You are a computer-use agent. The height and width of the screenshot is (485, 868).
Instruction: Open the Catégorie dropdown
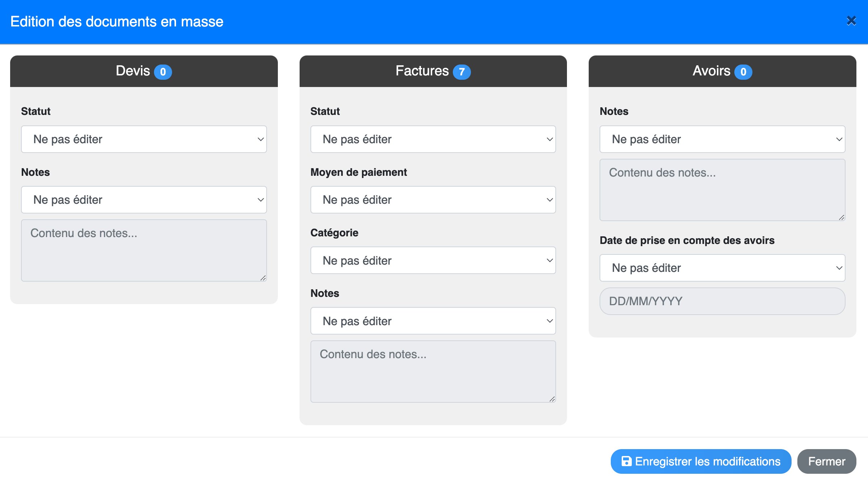(433, 260)
